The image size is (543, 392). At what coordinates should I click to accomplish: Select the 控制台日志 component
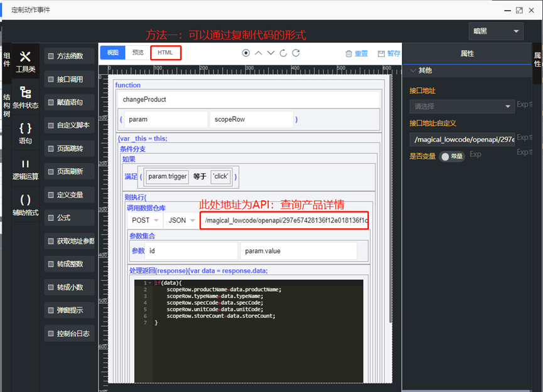coord(70,334)
